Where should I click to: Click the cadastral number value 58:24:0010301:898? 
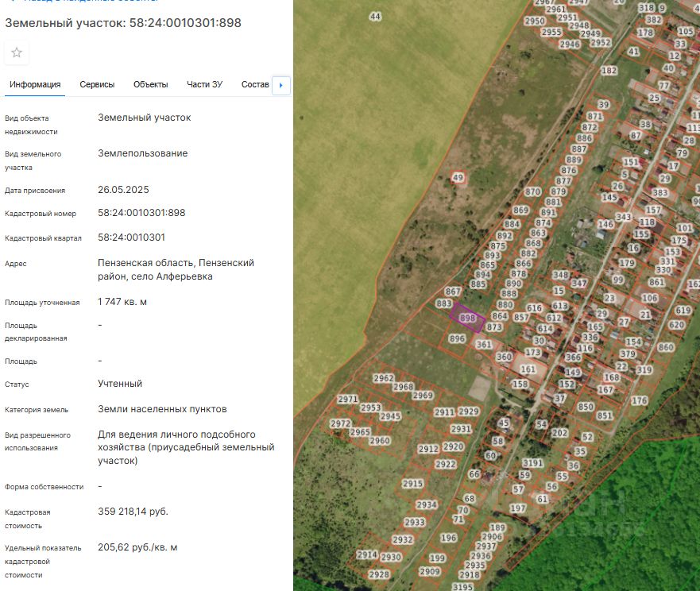click(x=141, y=213)
